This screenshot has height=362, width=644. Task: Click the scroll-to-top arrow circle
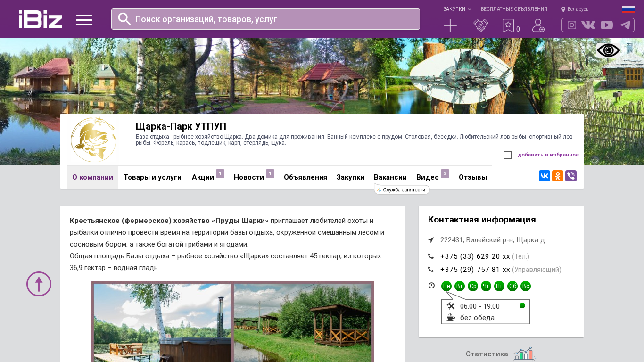point(39,284)
